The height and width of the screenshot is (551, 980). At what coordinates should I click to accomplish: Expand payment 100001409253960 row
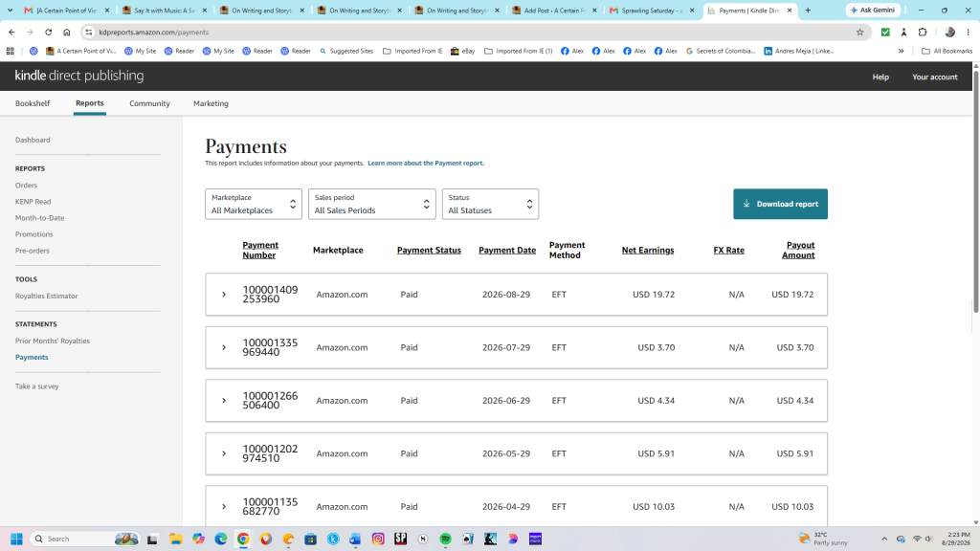point(224,295)
